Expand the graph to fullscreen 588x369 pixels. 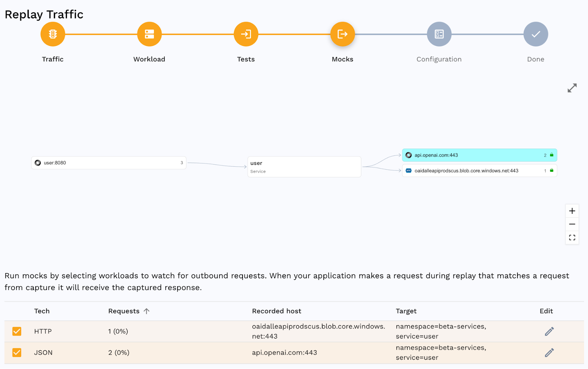[x=572, y=88]
